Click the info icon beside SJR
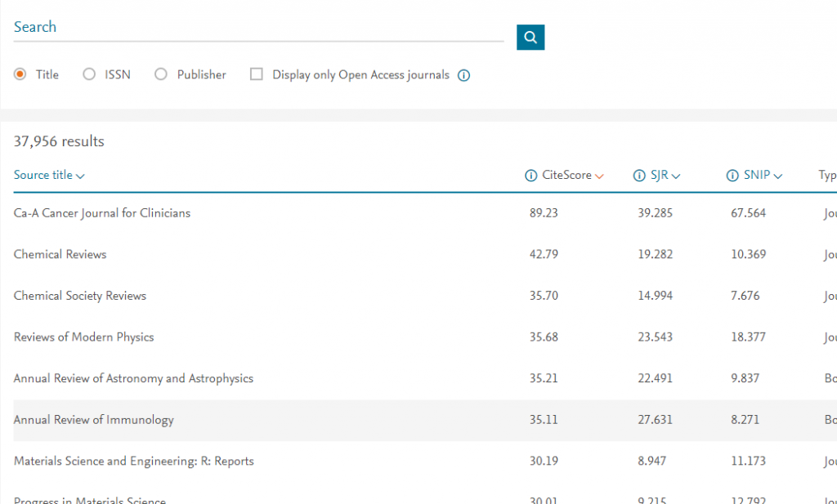 639,176
